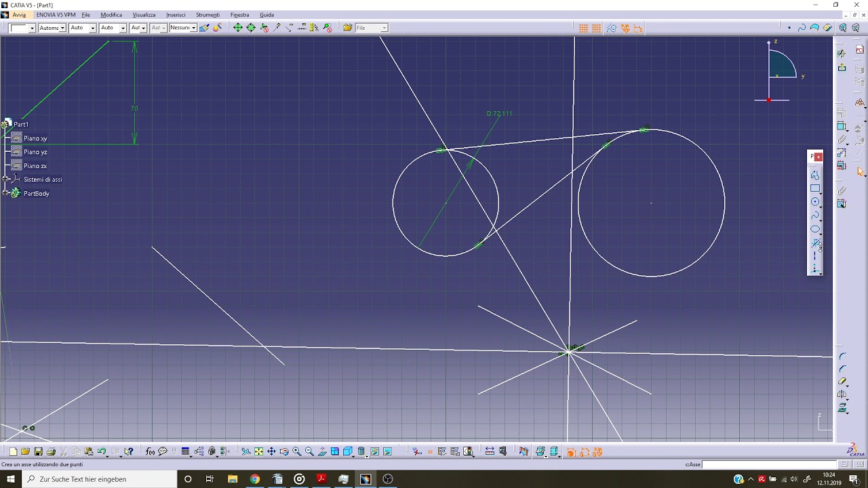This screenshot has height=488, width=868.
Task: Toggle Geometrical Constraints icon
Action: point(625,28)
